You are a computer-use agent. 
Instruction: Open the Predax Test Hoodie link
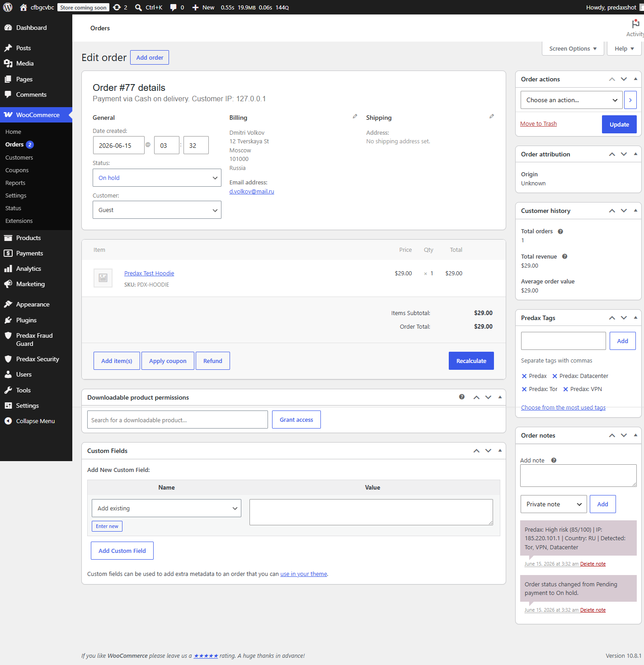[149, 273]
